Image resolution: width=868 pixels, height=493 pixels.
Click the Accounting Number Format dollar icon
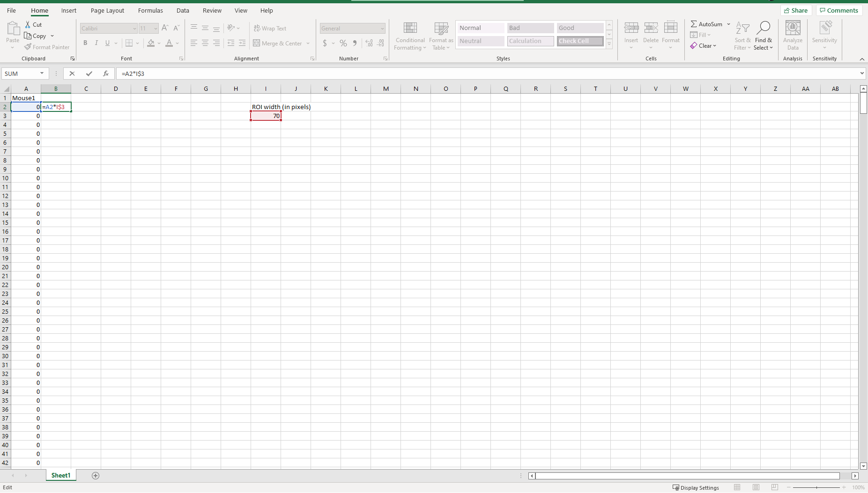click(325, 43)
